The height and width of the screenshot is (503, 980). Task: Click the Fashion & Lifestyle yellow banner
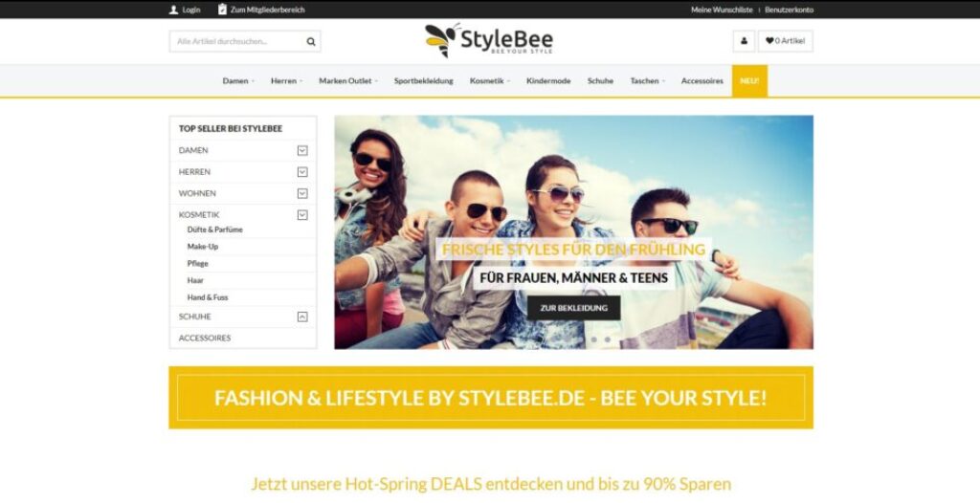(x=491, y=398)
